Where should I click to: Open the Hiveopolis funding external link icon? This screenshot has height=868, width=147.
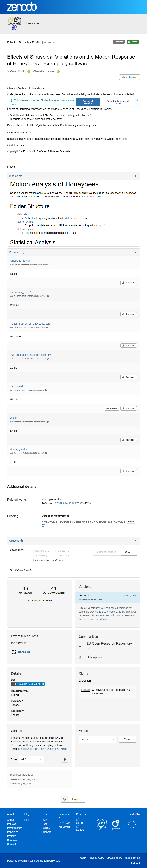[43, 525]
